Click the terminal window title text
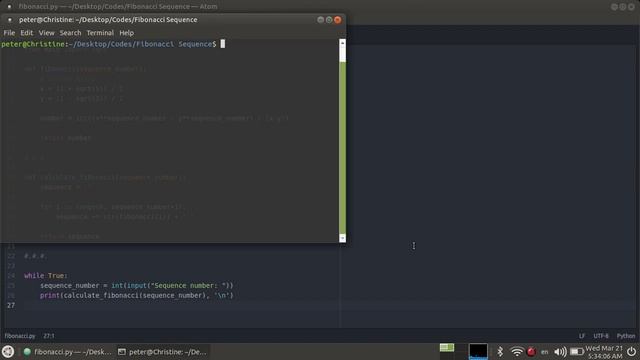This screenshot has width=640, height=360. point(108,20)
